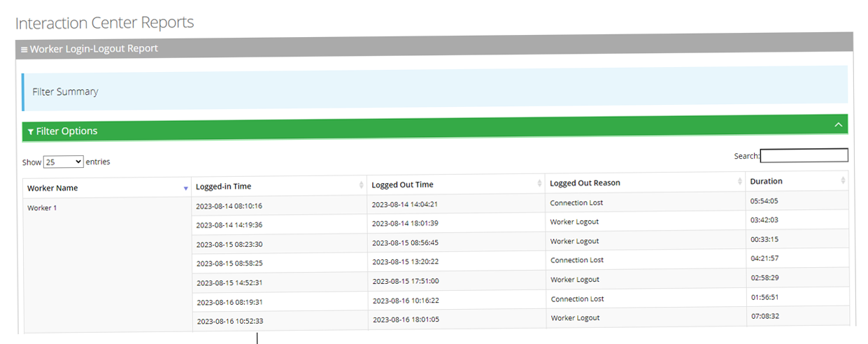Click the Logged Out Reason header text
868x344 pixels.
click(x=585, y=183)
